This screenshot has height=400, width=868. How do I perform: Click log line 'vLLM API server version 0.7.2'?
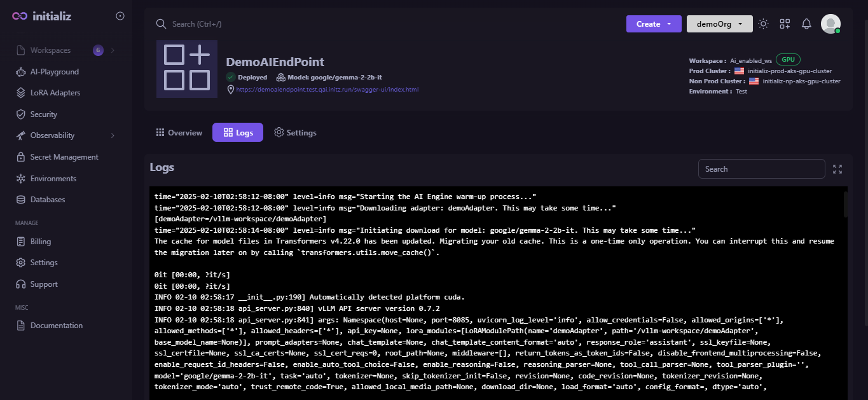(x=297, y=308)
